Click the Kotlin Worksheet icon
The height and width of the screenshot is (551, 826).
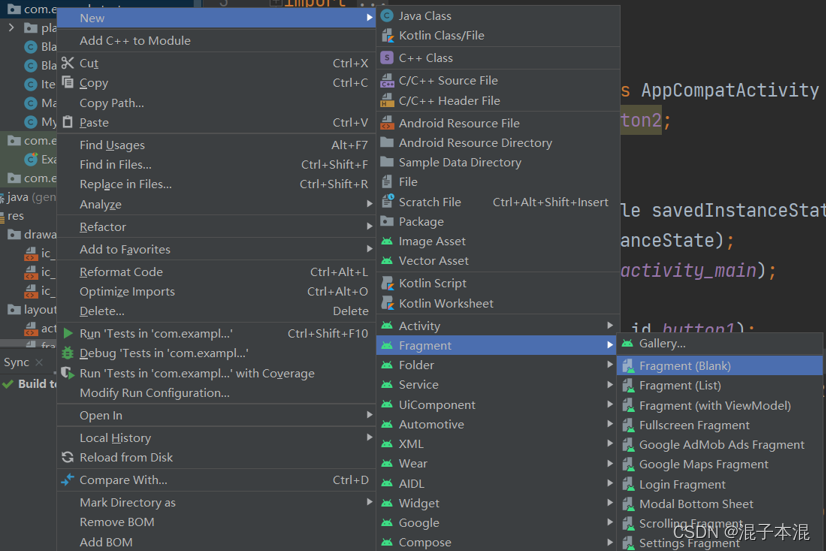pyautogui.click(x=387, y=303)
